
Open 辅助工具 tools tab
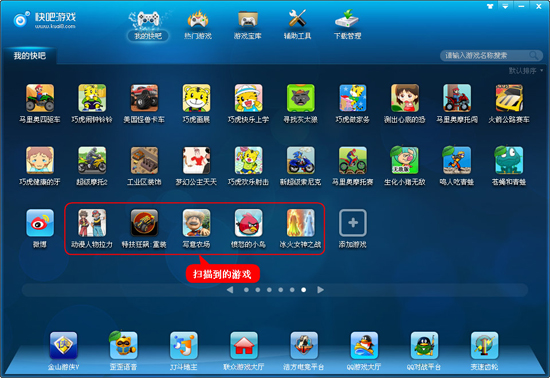pyautogui.click(x=297, y=25)
